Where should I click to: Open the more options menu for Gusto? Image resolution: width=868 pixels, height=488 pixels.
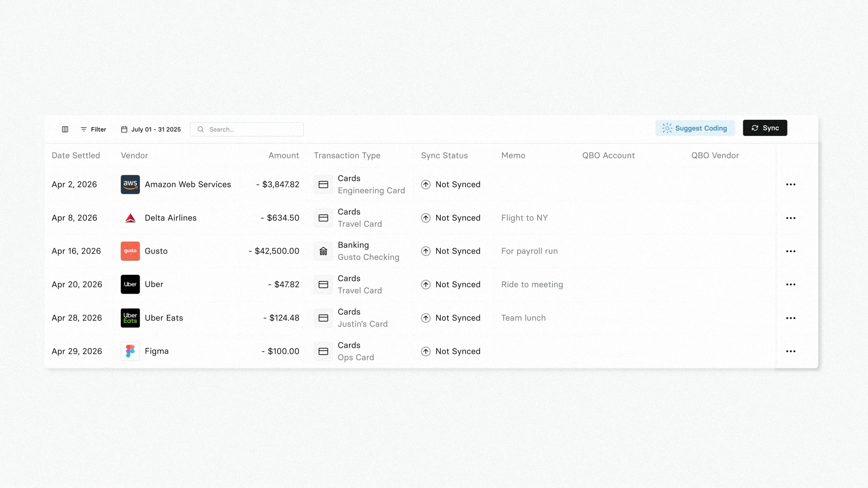click(791, 251)
